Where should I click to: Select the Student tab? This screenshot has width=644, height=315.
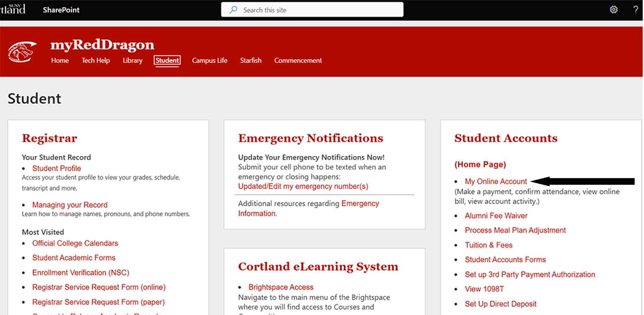pos(167,60)
